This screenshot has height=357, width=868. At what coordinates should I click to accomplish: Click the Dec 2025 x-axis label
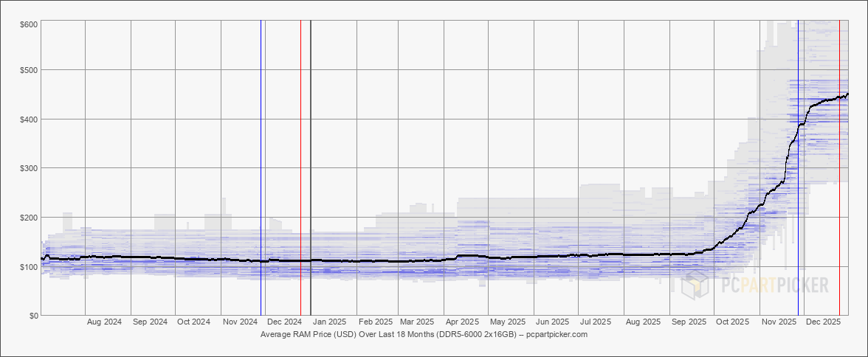tap(823, 322)
